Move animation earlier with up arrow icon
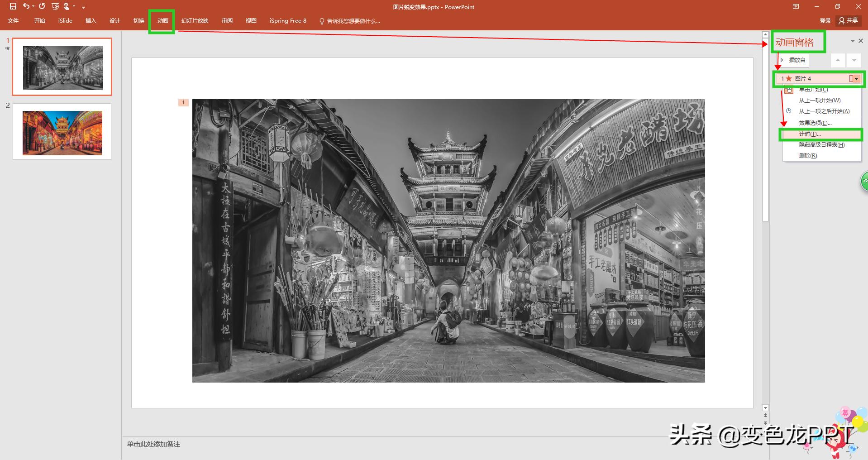This screenshot has height=460, width=868. 838,60
